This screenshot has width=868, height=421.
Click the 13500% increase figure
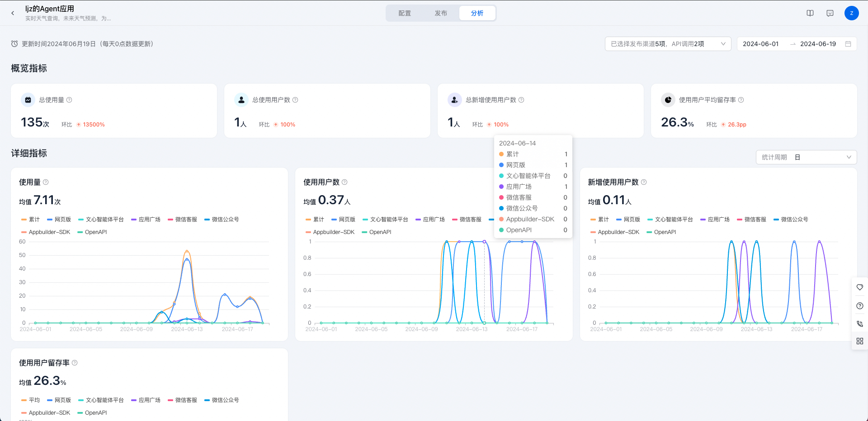coord(94,125)
